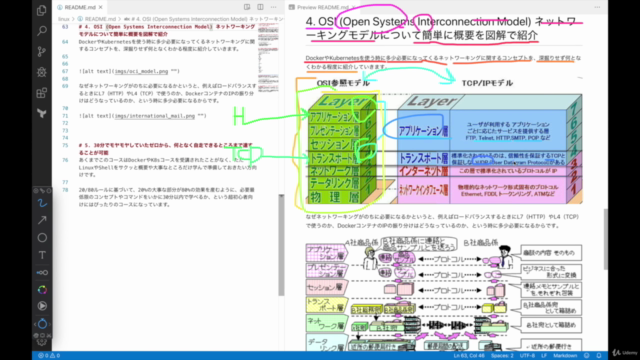
Task: Click the Markdown language mode in status bar
Action: pos(565,356)
